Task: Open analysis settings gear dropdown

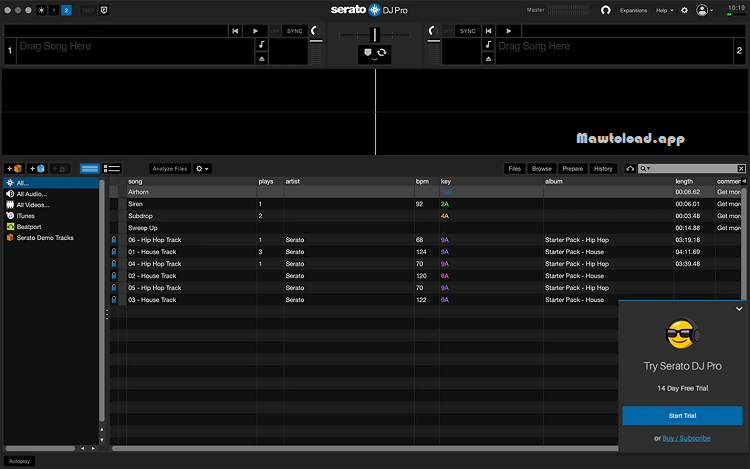Action: tap(202, 168)
